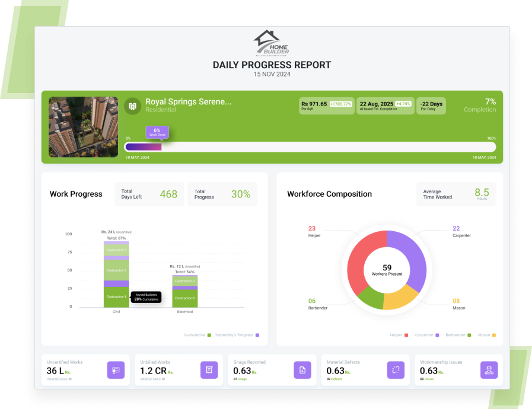
Task: Click eye icon under Uncertified Works
Action: point(70,378)
